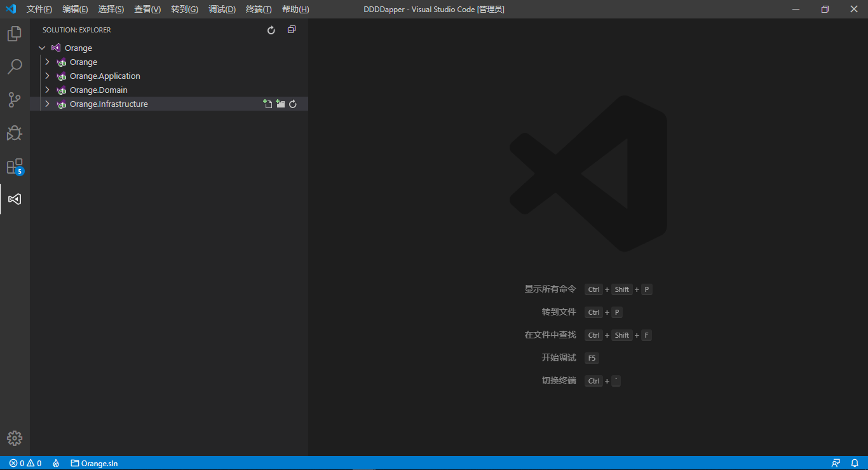Select the Orange.Application project label
868x470 pixels.
(105, 76)
